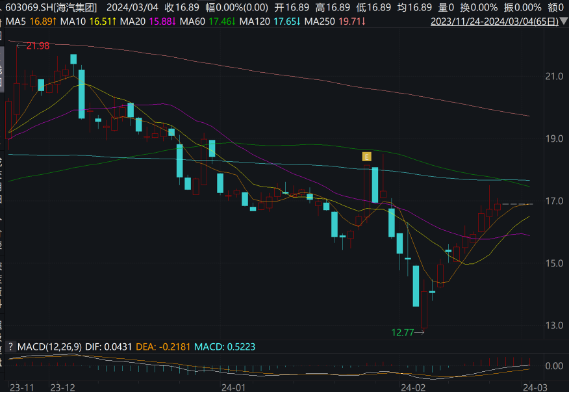Click the DIF: 0.0431 value
The image size is (570, 393).
(x=108, y=347)
